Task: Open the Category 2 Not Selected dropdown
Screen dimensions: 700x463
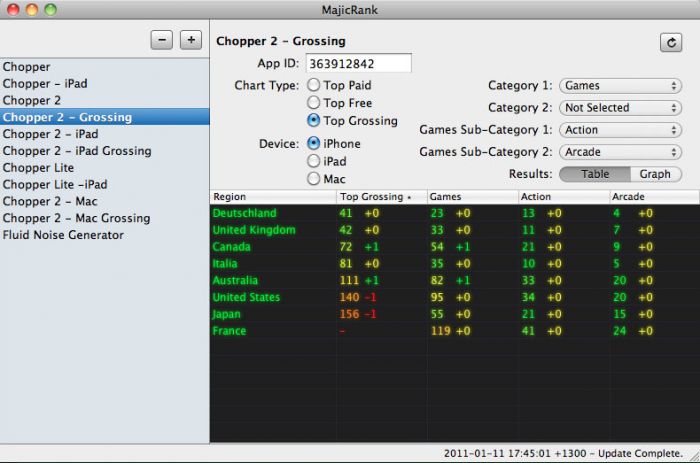Action: click(620, 108)
